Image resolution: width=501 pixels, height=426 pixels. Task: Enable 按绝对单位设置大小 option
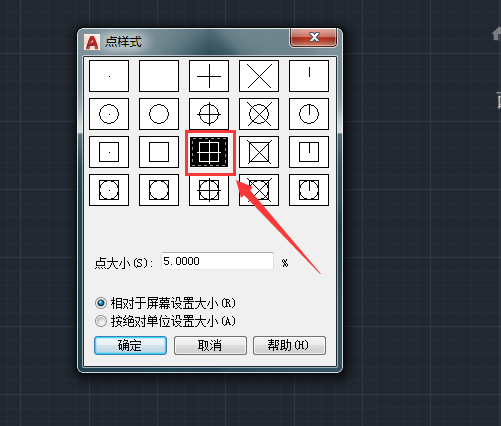[165, 321]
